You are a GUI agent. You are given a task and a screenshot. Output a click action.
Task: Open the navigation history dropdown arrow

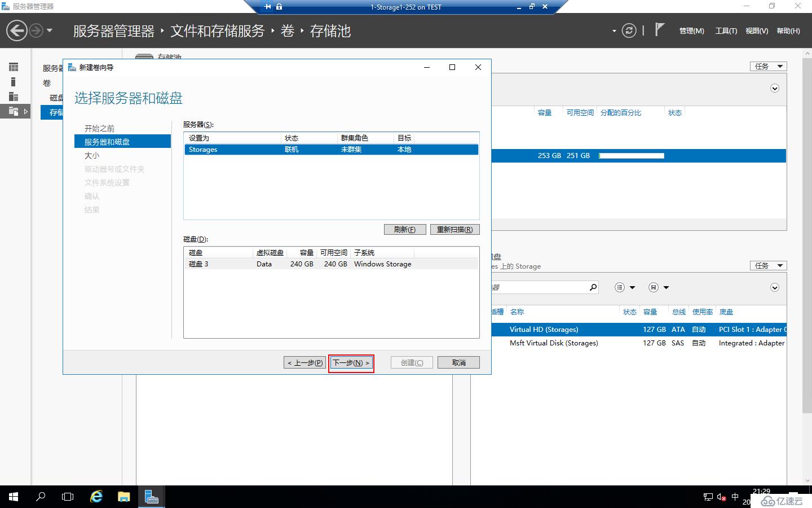[50, 30]
